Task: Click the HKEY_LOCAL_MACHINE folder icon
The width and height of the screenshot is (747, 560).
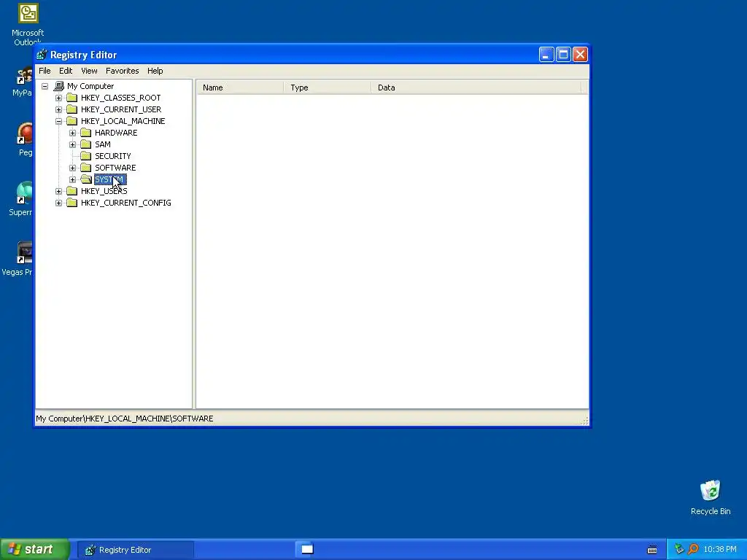Action: [x=72, y=121]
